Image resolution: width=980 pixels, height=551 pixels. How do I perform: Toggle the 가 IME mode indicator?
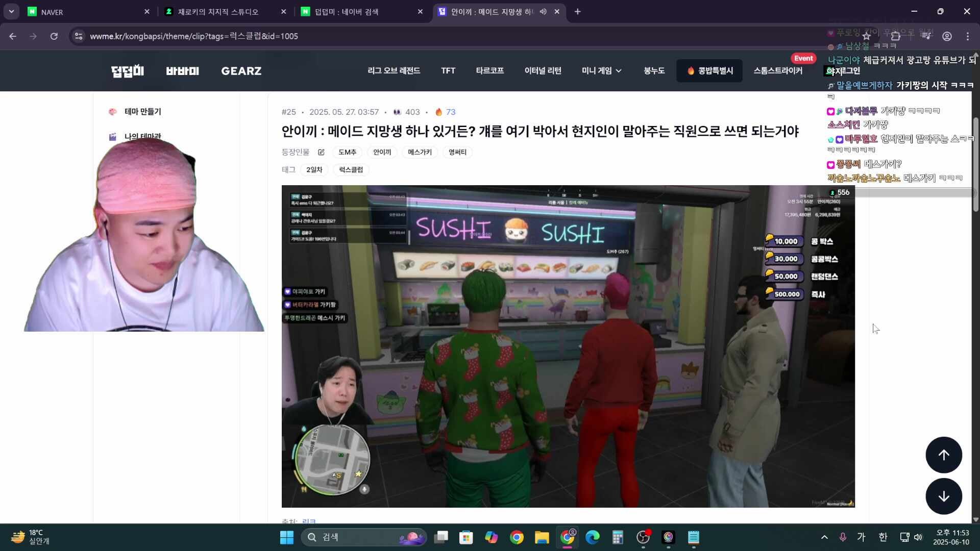point(862,537)
